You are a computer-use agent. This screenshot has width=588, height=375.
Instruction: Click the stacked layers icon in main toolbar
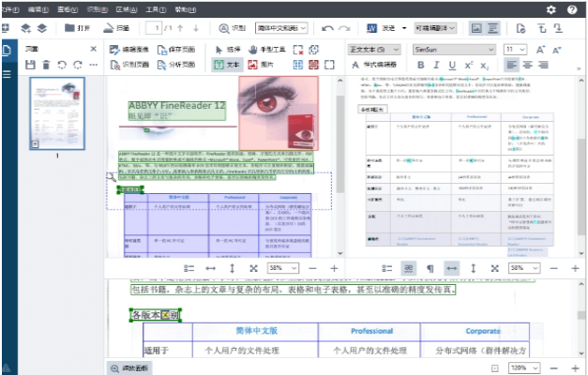pyautogui.click(x=42, y=28)
